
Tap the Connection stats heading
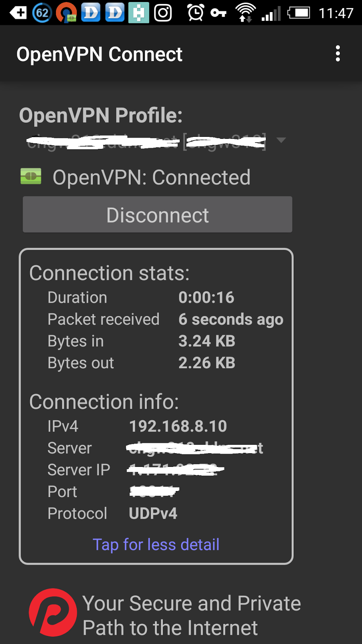[109, 273]
